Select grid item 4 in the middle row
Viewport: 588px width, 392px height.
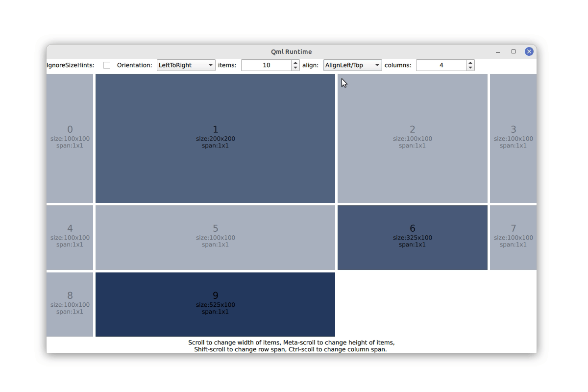(69, 237)
